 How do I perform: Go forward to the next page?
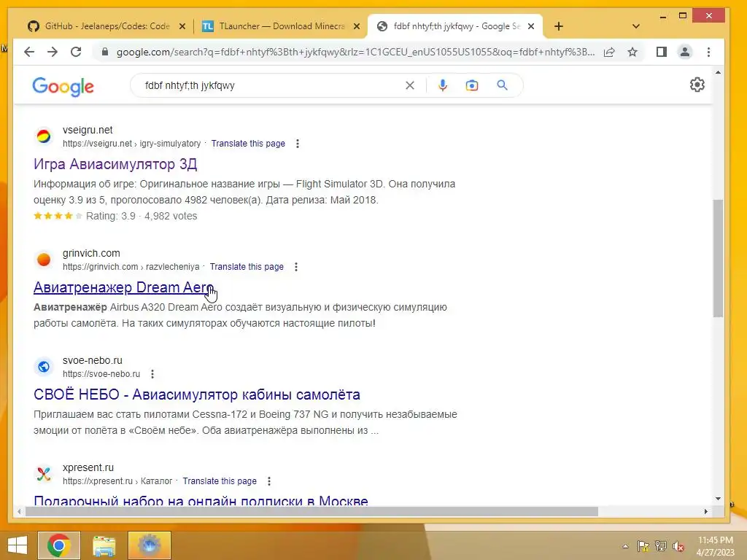(x=53, y=52)
